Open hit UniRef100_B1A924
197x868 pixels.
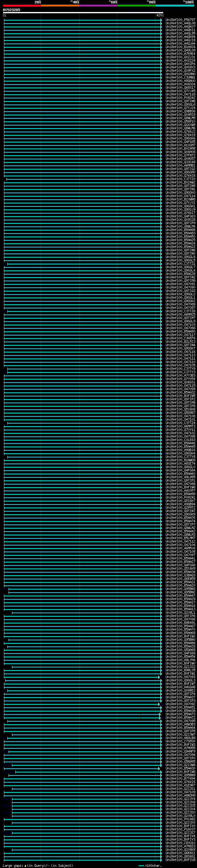180,47
